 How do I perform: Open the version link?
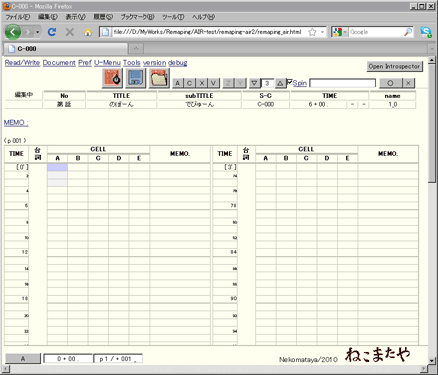click(x=154, y=63)
